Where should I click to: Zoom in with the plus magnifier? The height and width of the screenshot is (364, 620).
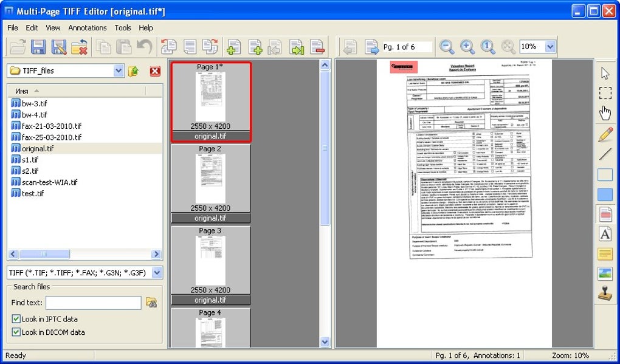click(468, 47)
